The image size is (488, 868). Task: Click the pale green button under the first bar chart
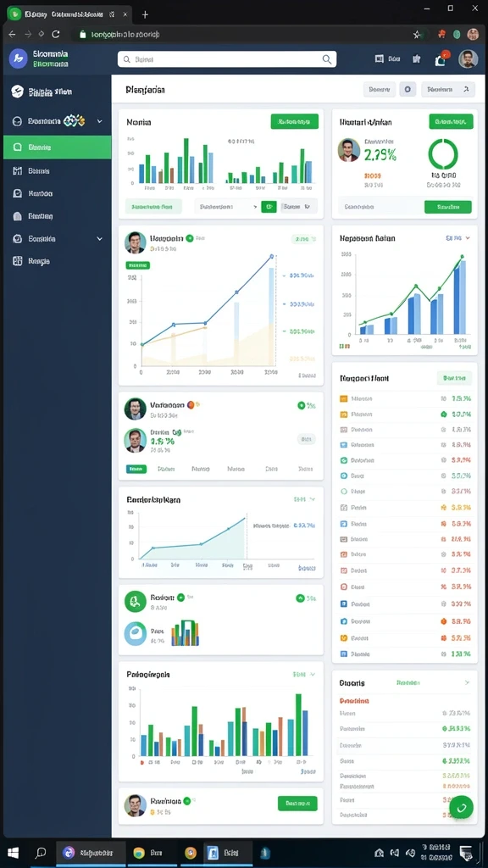point(153,207)
